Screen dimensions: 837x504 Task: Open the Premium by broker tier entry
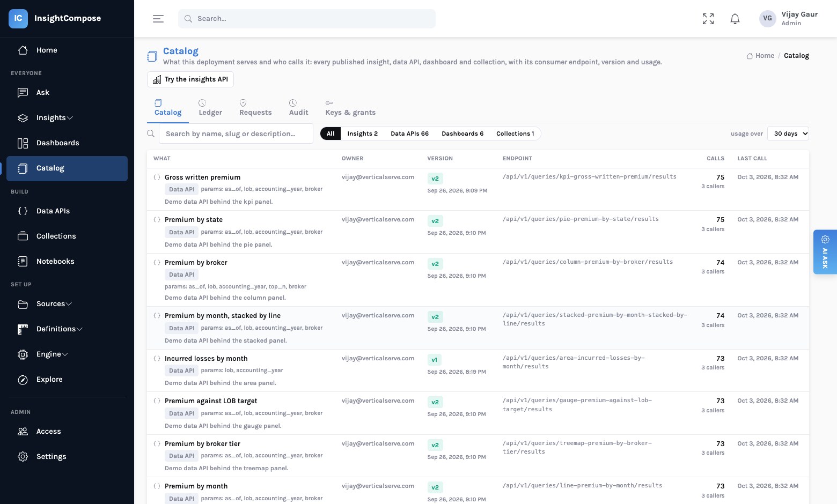click(202, 444)
